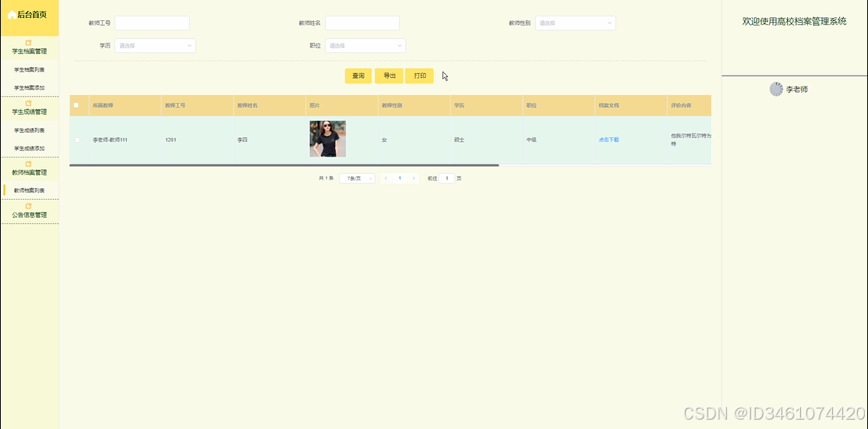This screenshot has height=429, width=868.
Task: Open 教师档案列表 menu item
Action: pyautogui.click(x=30, y=190)
